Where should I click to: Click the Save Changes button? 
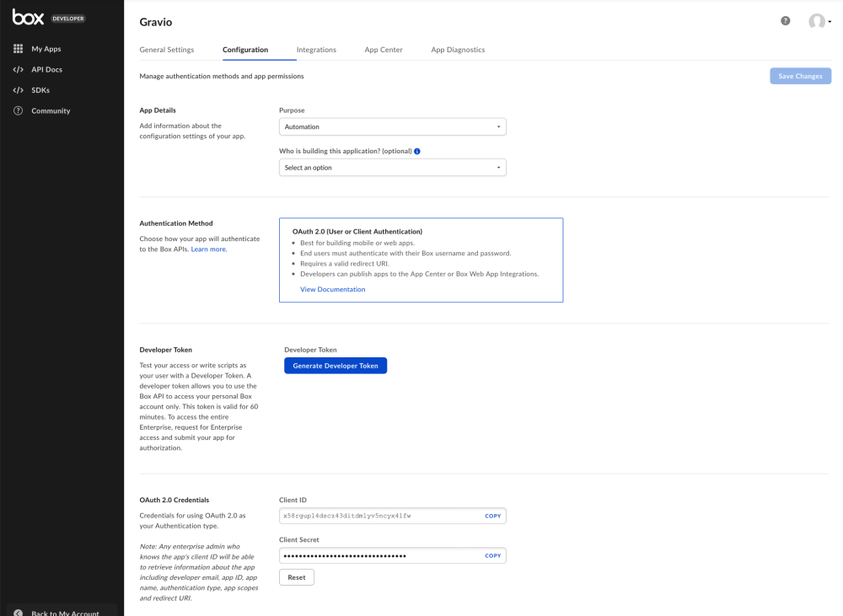point(800,76)
